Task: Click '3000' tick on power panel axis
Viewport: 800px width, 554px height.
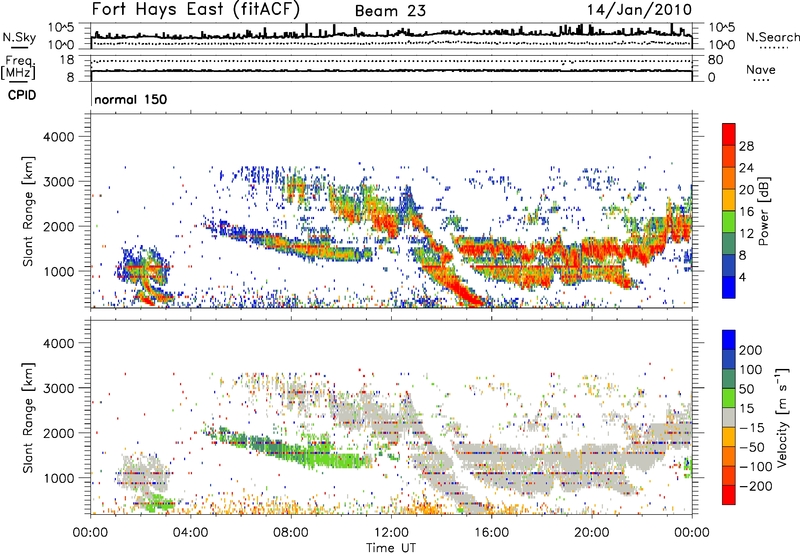Action: (x=59, y=182)
